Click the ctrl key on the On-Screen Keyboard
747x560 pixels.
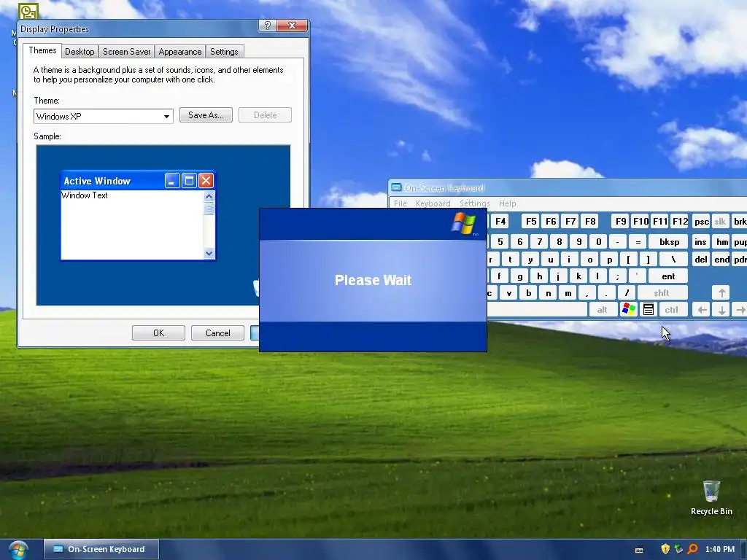pyautogui.click(x=672, y=309)
